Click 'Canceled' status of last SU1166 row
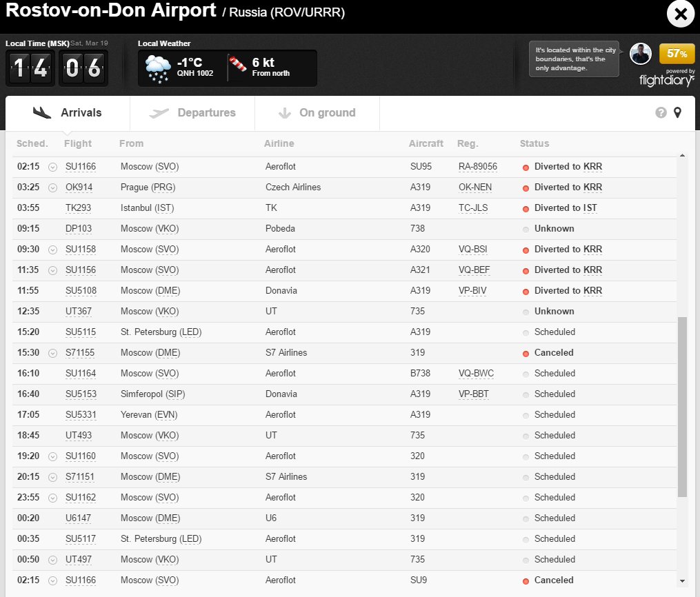 point(554,580)
